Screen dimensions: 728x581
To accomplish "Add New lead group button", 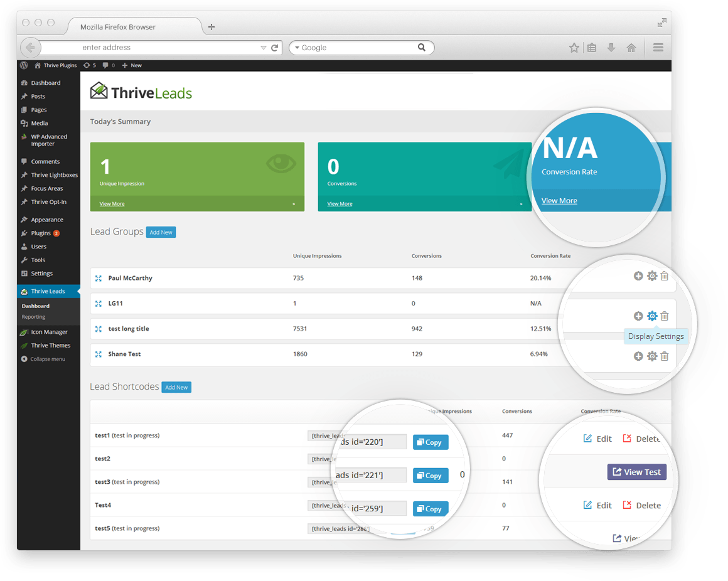I will [x=161, y=232].
